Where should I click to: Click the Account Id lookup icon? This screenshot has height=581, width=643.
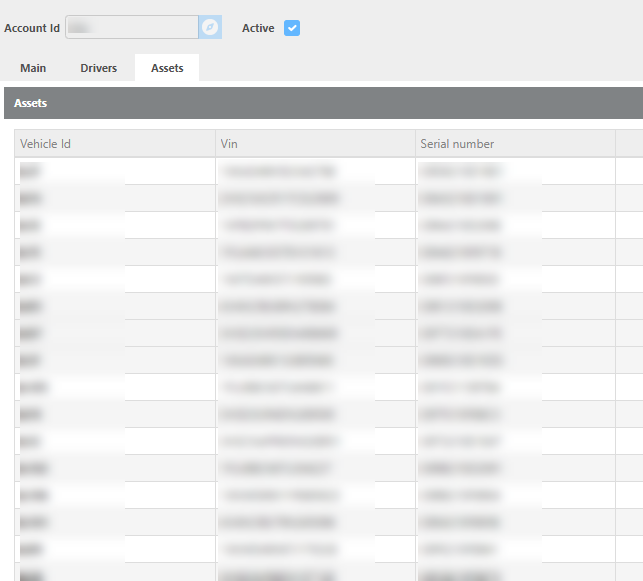point(209,28)
